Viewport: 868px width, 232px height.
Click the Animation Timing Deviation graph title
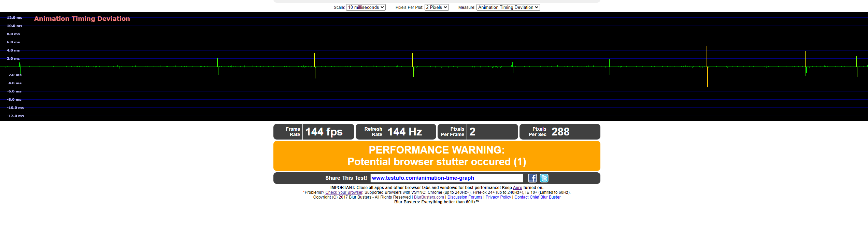82,19
